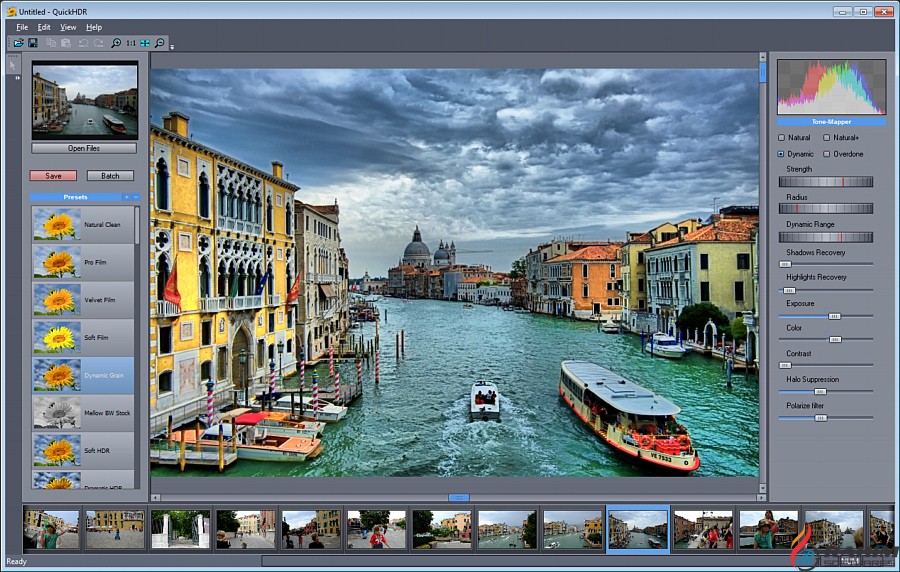Open the File menu
The image size is (900, 572).
[x=22, y=27]
